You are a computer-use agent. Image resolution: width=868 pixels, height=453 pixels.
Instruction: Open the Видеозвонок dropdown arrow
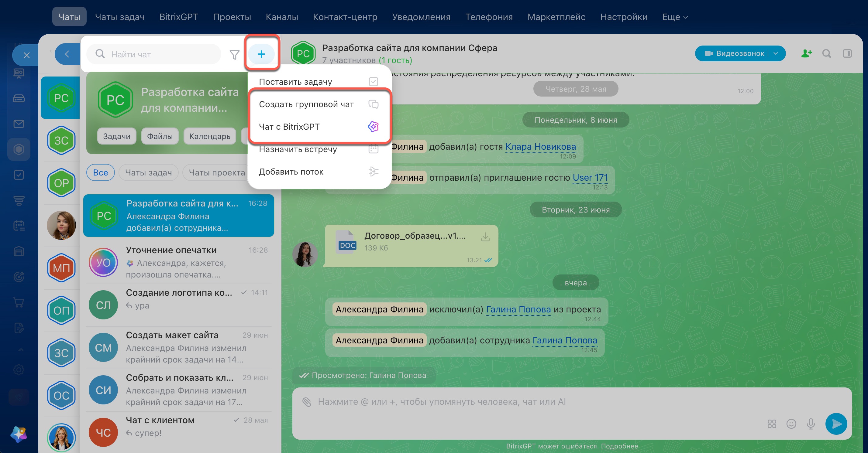776,53
